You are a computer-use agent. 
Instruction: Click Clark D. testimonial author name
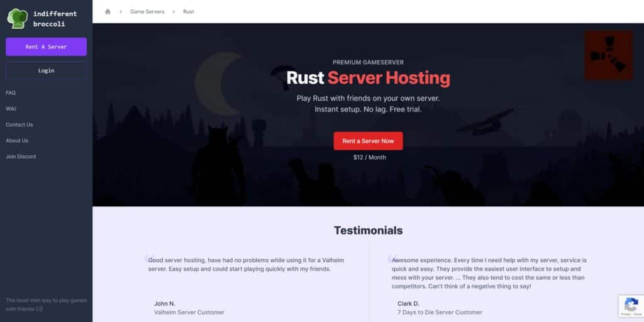point(408,304)
